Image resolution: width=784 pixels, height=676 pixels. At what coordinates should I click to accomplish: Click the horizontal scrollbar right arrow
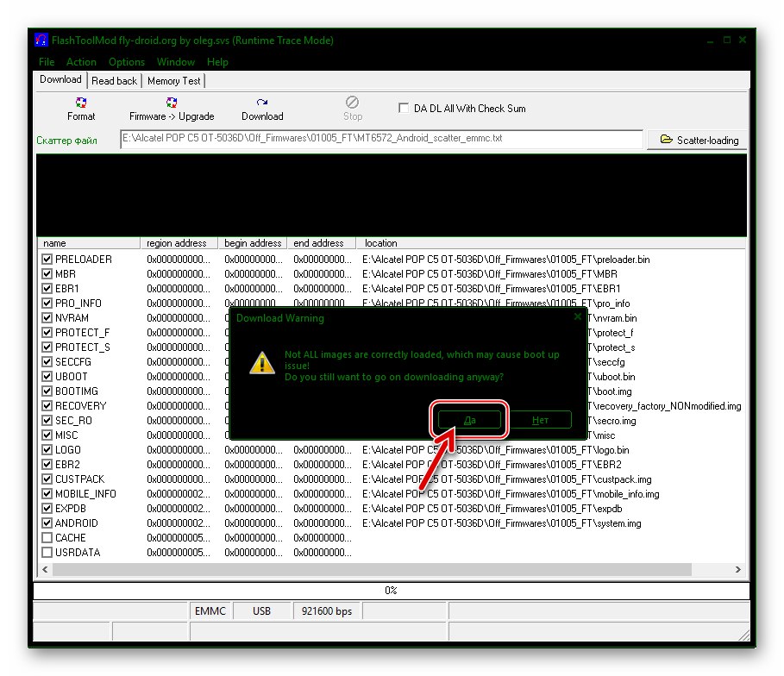click(x=738, y=569)
